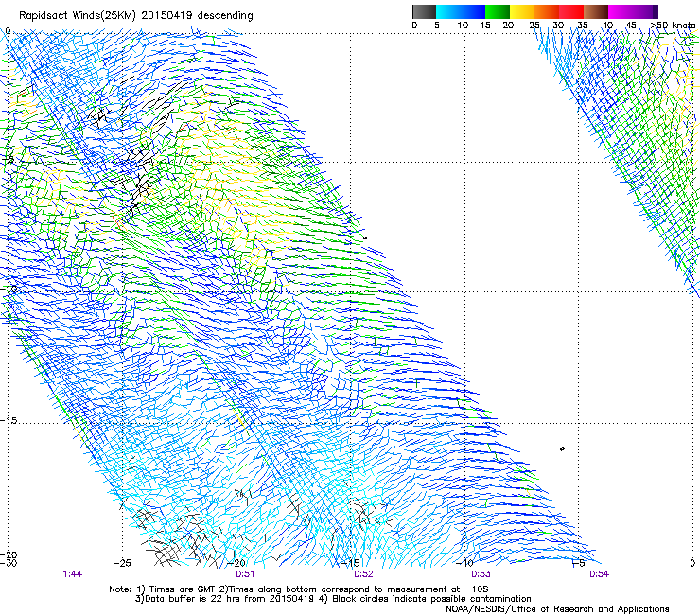Select the "-30" longitude label at bottom-left corner
The image size is (700, 615).
pos(9,563)
